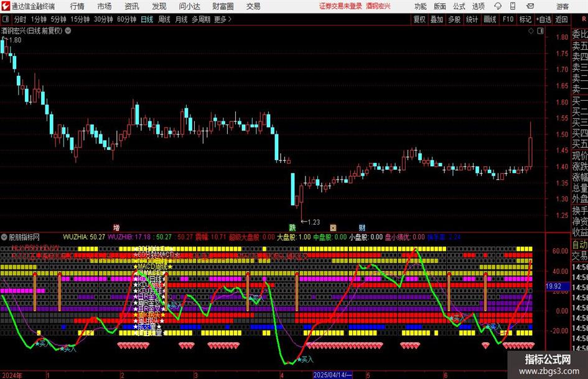Click the diamond icon above the chart
Screen dimensions: 588x379
click(531, 31)
